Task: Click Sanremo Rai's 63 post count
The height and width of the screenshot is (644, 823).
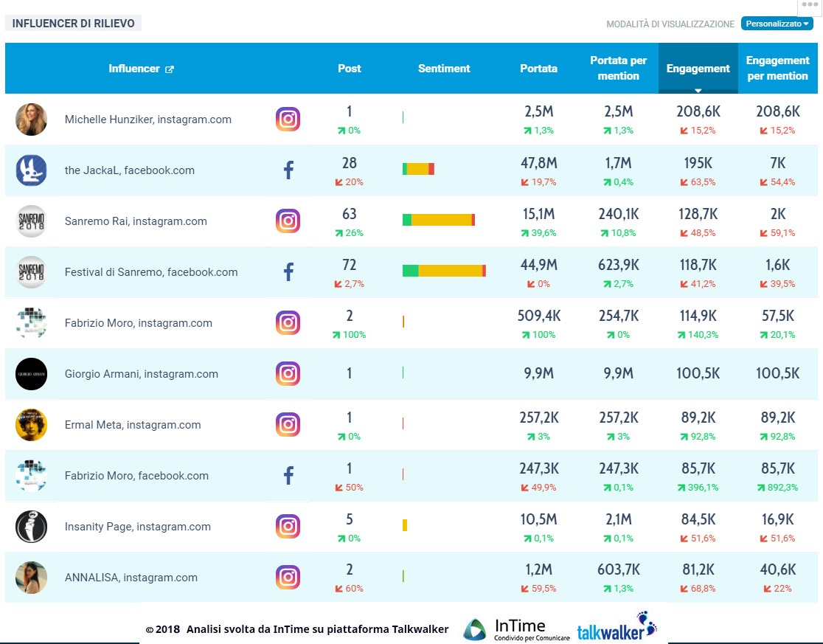Action: coord(349,214)
